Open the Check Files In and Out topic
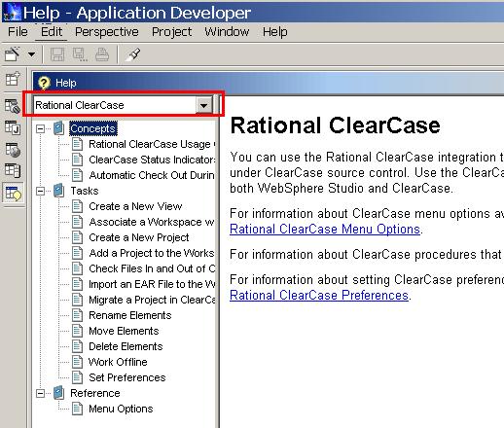 [152, 268]
